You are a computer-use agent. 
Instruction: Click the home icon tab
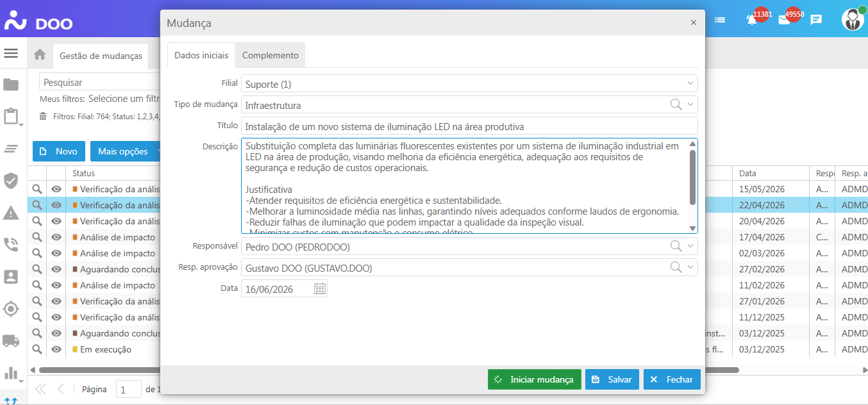click(40, 55)
